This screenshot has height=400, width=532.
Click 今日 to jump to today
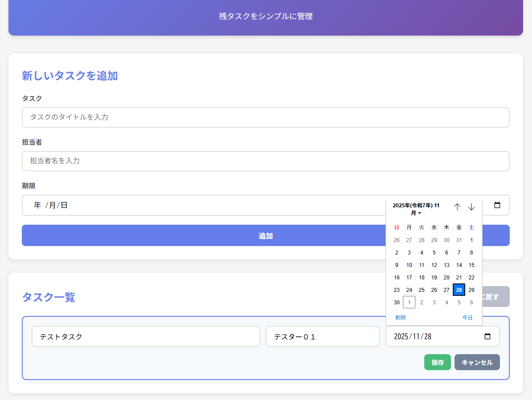point(467,317)
